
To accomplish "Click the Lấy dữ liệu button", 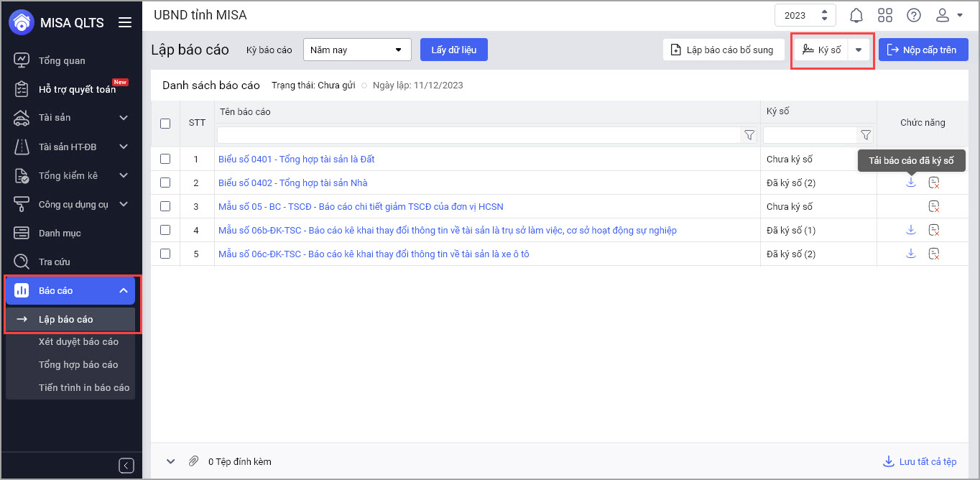I will (453, 50).
